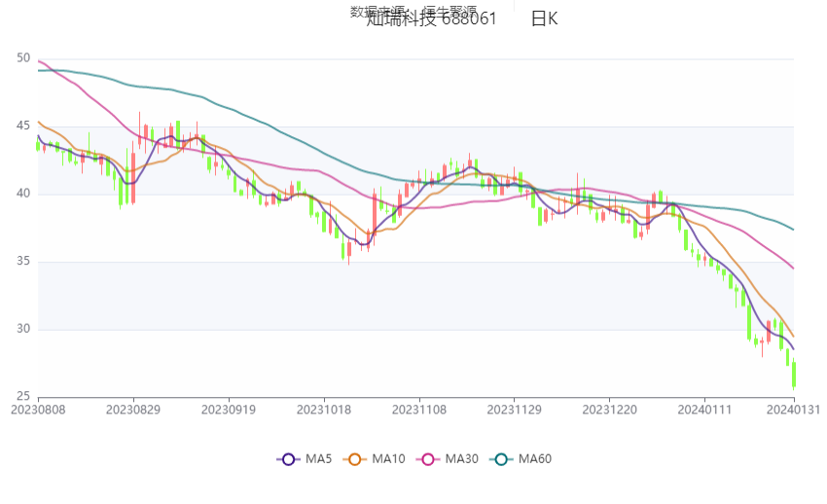This screenshot has width=827, height=504.
Task: Select the 20231129 x-axis date label
Action: 515,411
